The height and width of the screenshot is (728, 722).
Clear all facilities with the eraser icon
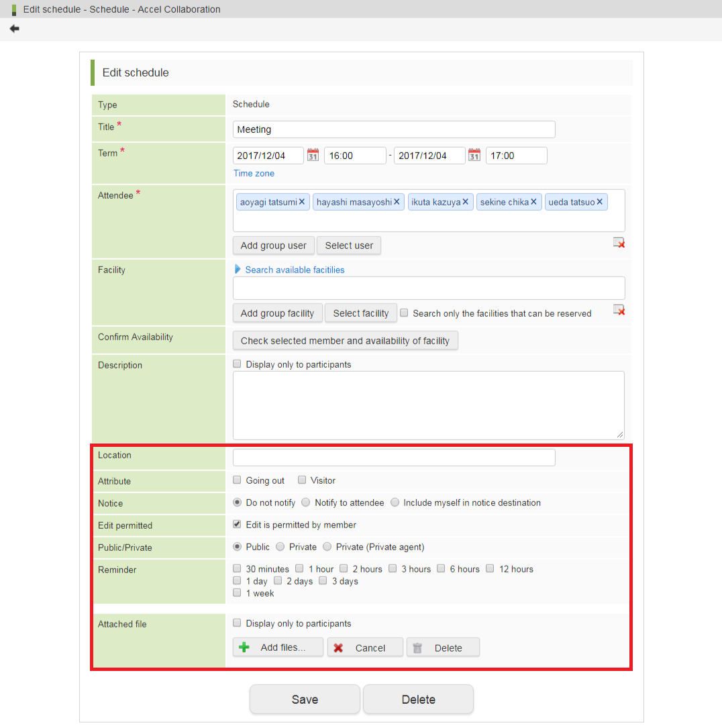(x=619, y=310)
